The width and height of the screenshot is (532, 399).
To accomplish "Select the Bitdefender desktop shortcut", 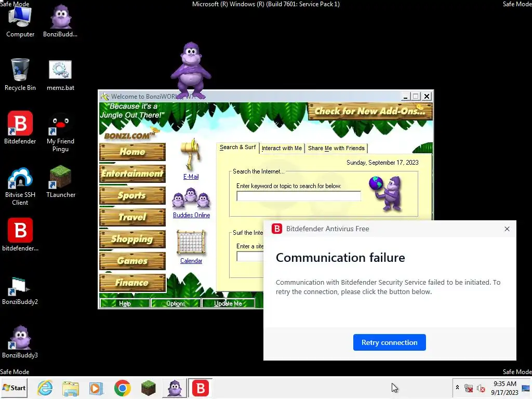I will (x=20, y=128).
